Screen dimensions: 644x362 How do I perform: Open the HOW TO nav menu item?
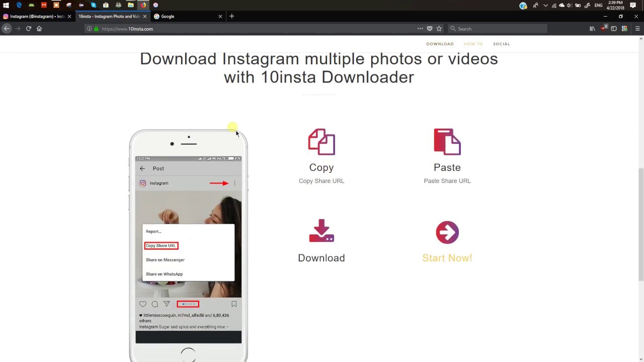click(473, 44)
